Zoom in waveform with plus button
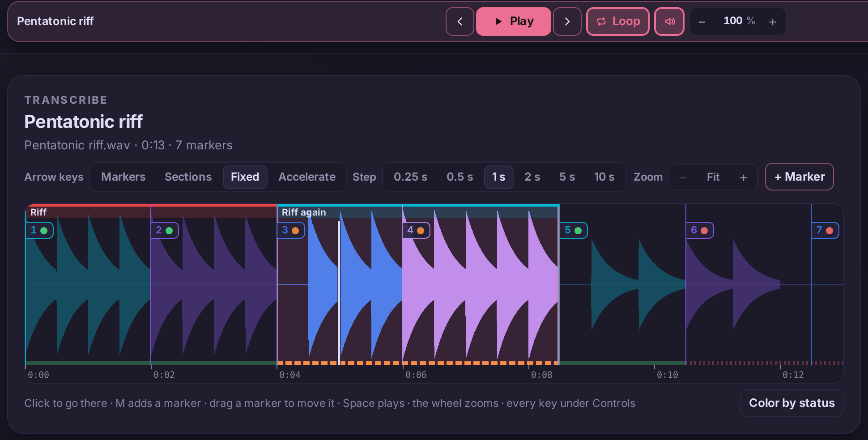Viewport: 868px width, 440px height. [744, 178]
